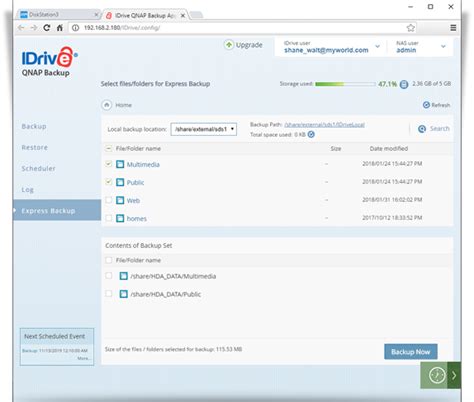Uncheck the Public folder checkbox
This screenshot has width=474, height=402.
pyautogui.click(x=108, y=182)
